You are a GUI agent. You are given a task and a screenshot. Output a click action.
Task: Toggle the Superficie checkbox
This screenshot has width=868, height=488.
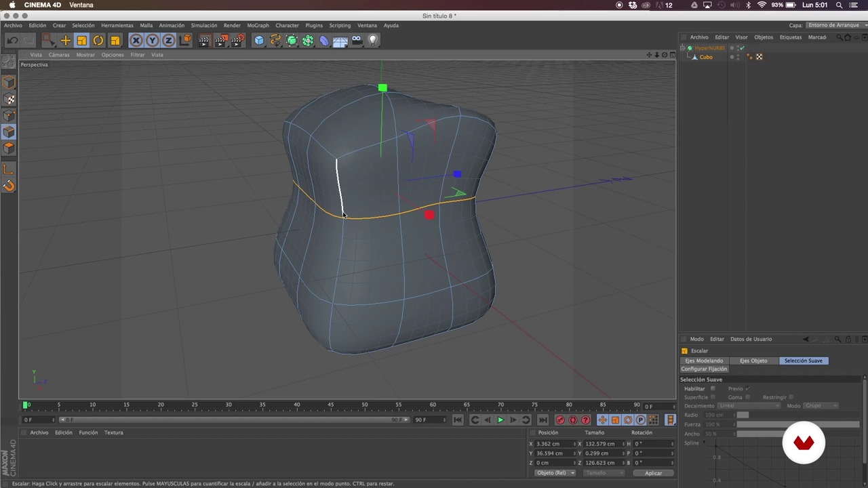(x=713, y=397)
